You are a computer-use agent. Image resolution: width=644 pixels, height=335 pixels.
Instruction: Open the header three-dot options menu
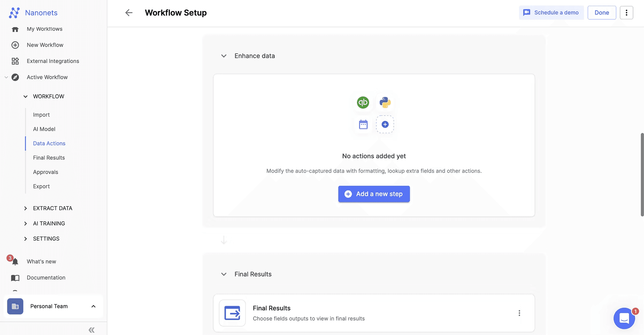[626, 13]
